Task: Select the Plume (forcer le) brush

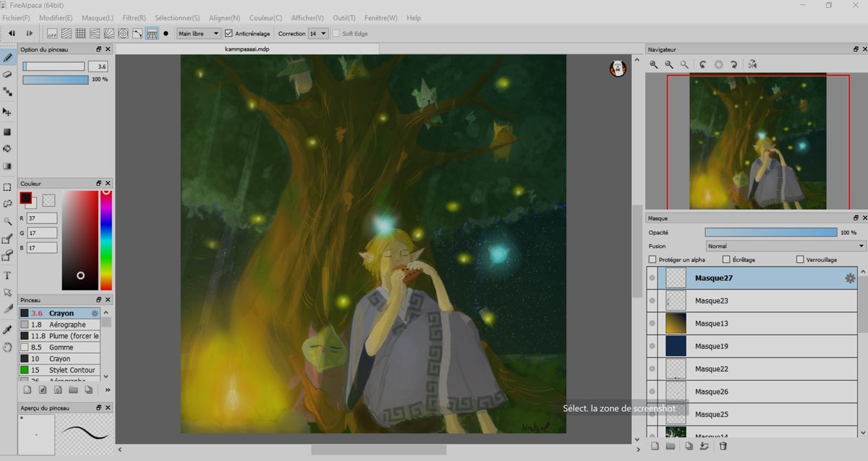Action: [x=59, y=336]
